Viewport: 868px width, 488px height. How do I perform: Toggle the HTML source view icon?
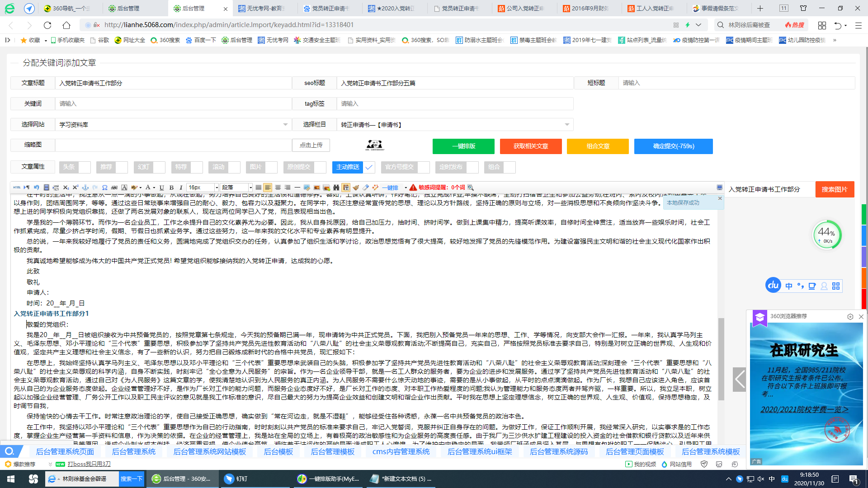tap(17, 187)
